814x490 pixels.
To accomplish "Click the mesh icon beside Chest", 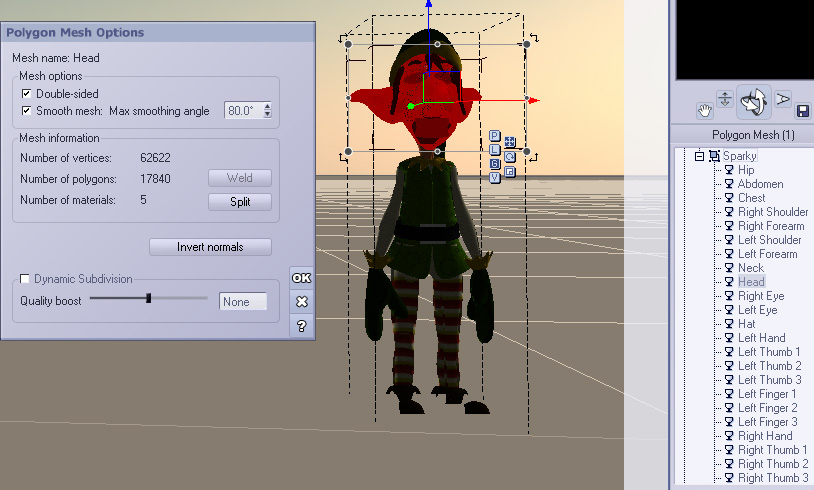I will pyautogui.click(x=729, y=198).
